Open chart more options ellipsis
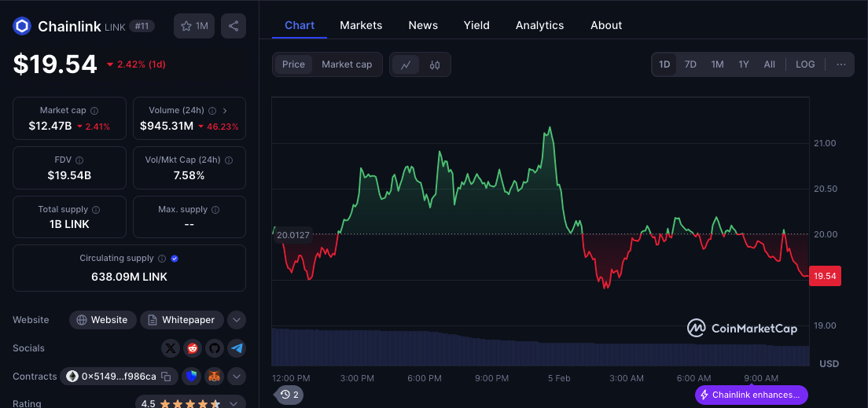The width and height of the screenshot is (868, 408). 841,64
